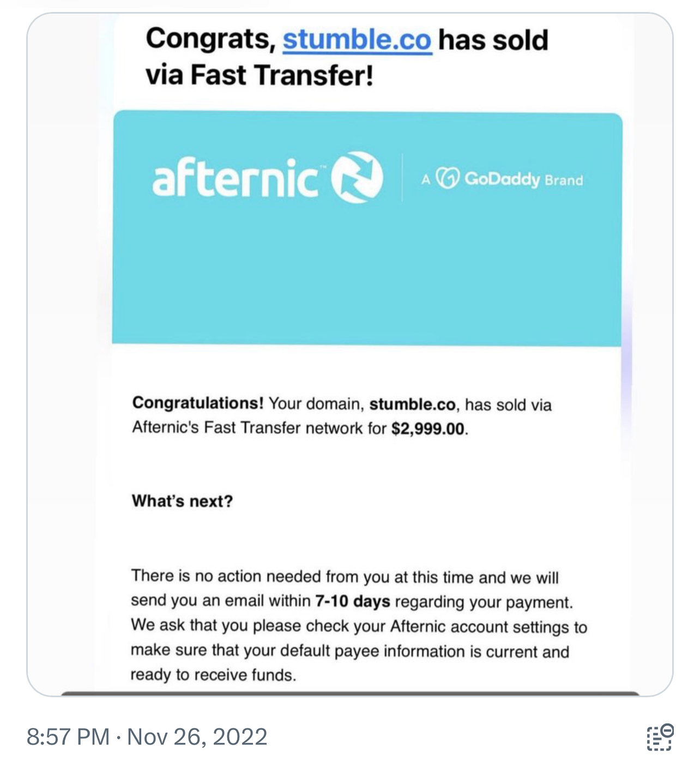Click the sale price $2,999.00
700x767 pixels.
tap(429, 428)
